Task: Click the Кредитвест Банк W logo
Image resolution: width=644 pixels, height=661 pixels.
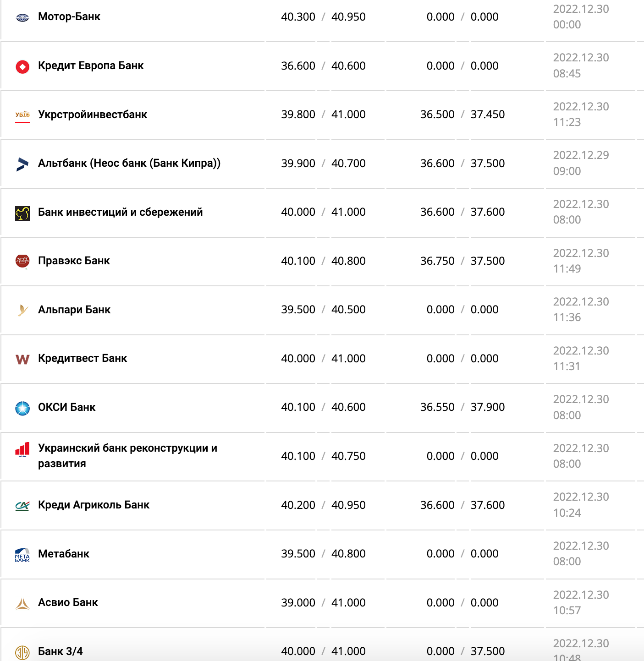Action: (22, 359)
